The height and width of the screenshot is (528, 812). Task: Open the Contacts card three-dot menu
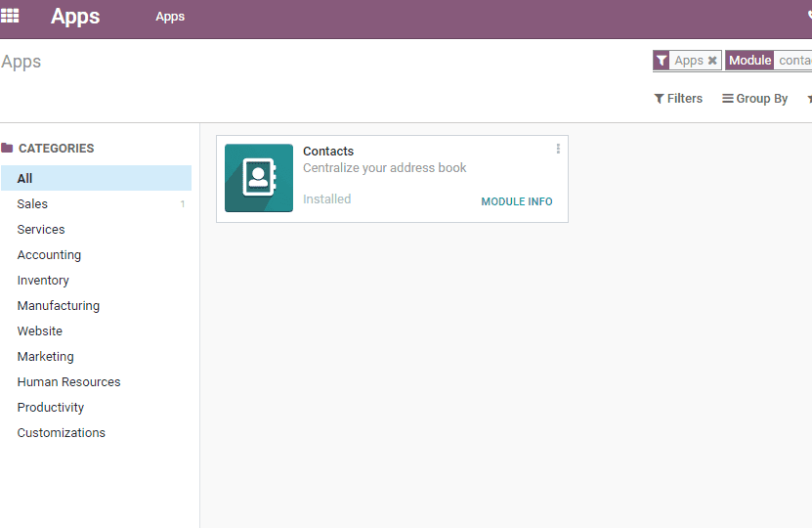[x=558, y=149]
